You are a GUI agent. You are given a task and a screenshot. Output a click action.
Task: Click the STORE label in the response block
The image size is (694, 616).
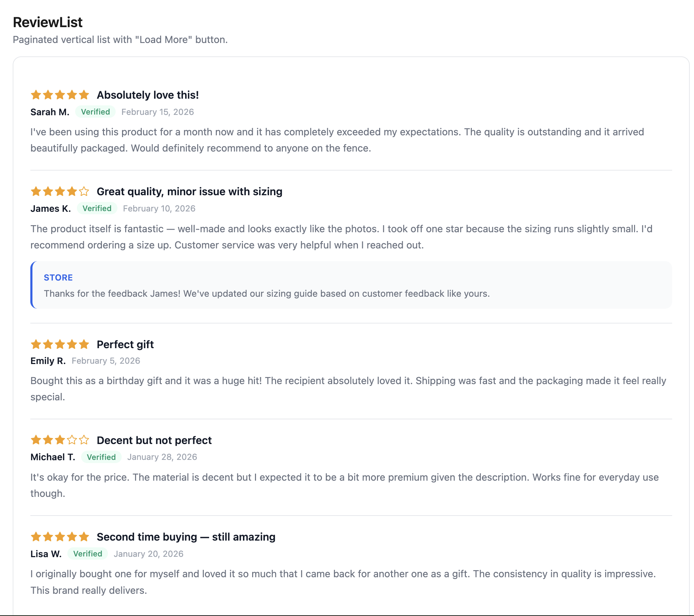click(x=58, y=277)
